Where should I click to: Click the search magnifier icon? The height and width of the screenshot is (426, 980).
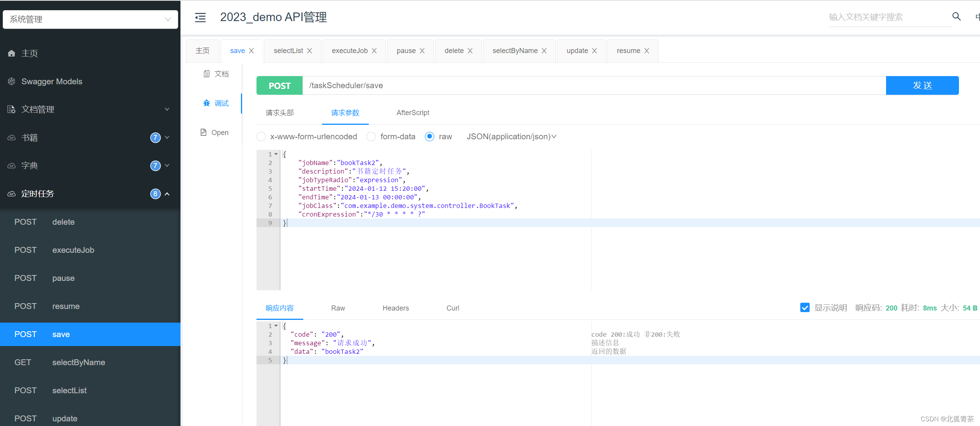pyautogui.click(x=956, y=16)
